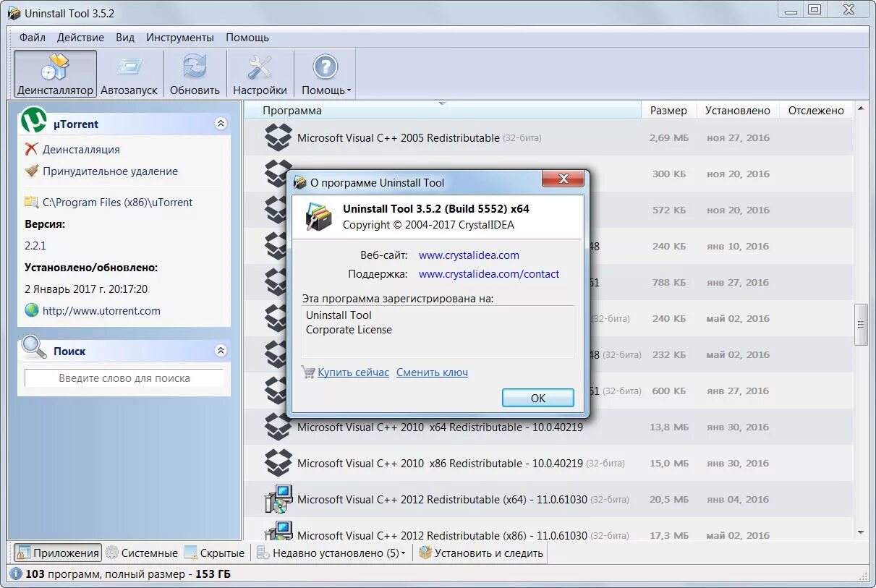Image resolution: width=876 pixels, height=588 pixels.
Task: Click installer icon of Visual C++ 2012 (x86)
Action: [278, 531]
